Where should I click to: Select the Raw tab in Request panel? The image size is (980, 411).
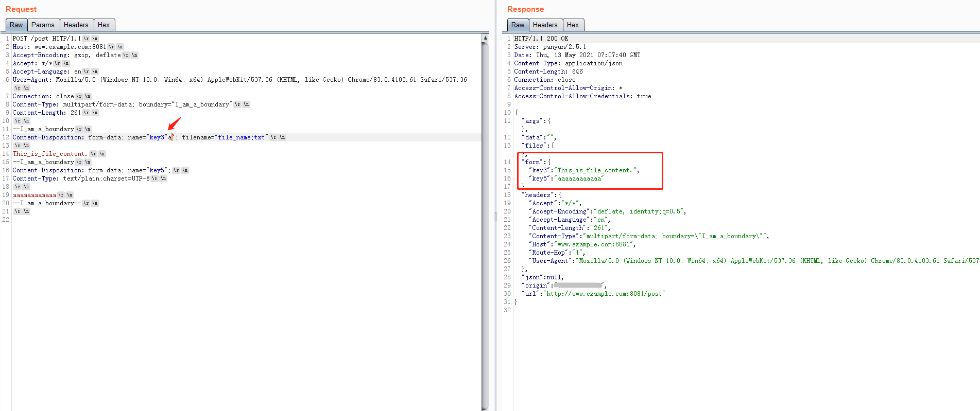pos(16,25)
